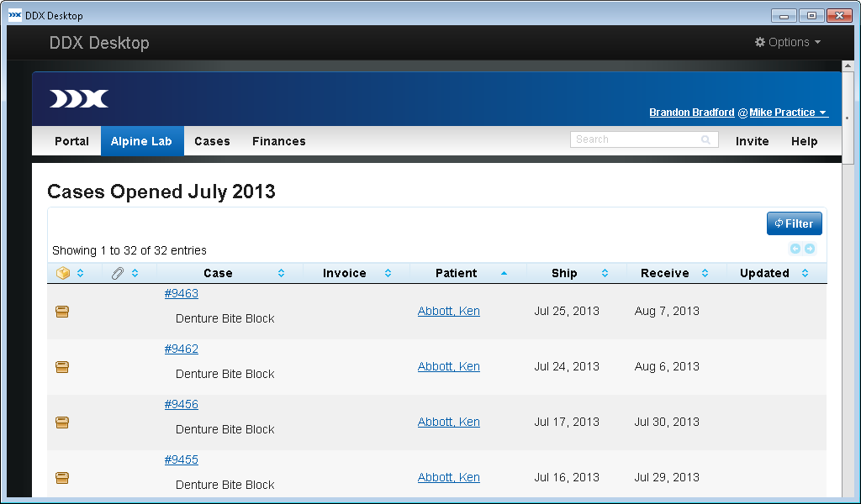This screenshot has width=861, height=504.
Task: Go to the next page arrow icon
Action: (809, 249)
